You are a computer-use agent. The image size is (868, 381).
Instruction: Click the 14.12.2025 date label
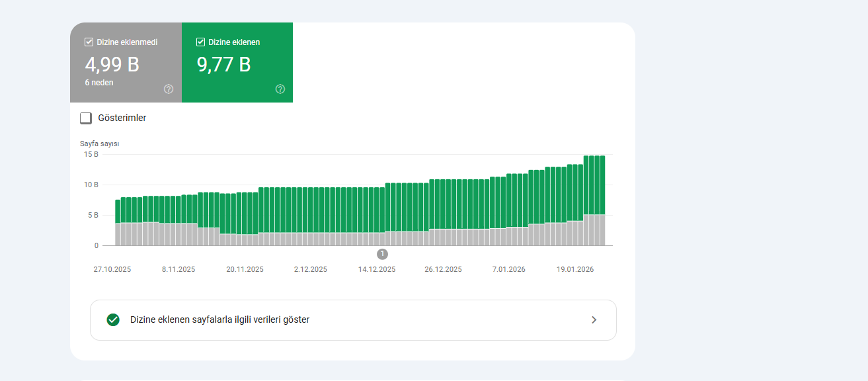tap(377, 270)
